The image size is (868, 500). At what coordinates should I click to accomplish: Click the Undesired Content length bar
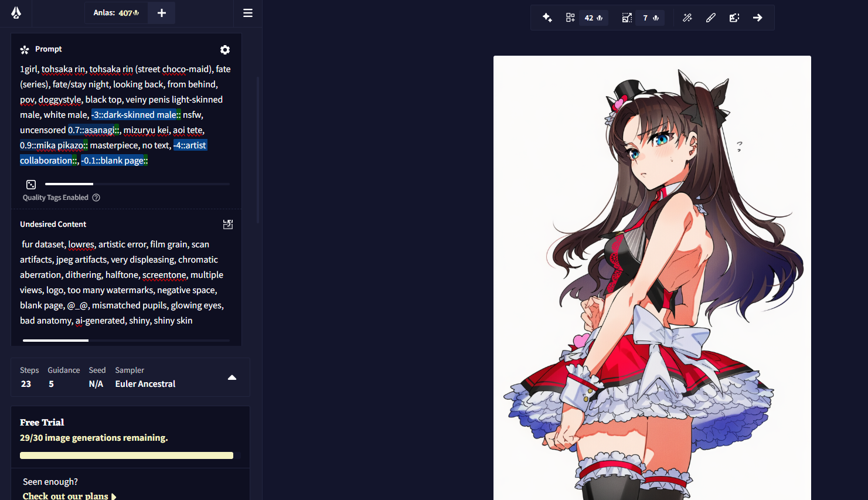coord(126,341)
